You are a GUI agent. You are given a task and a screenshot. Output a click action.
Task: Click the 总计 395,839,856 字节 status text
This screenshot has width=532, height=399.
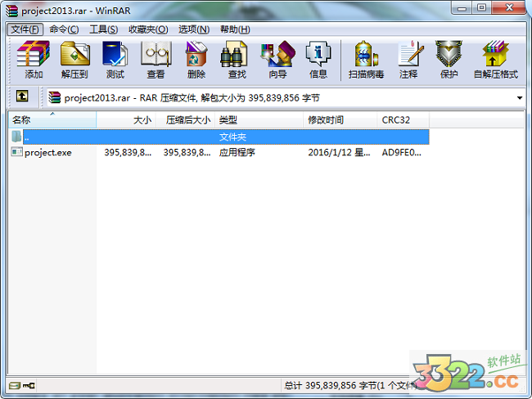point(350,385)
